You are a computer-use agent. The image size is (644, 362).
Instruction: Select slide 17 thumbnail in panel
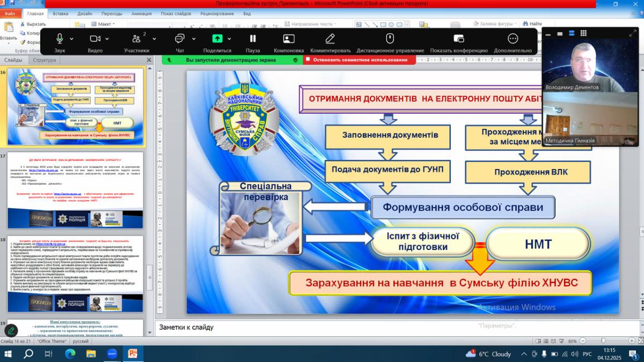coord(75,190)
